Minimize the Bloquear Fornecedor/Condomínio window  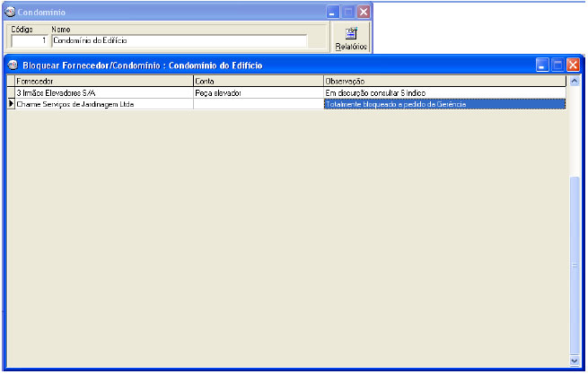(x=542, y=65)
